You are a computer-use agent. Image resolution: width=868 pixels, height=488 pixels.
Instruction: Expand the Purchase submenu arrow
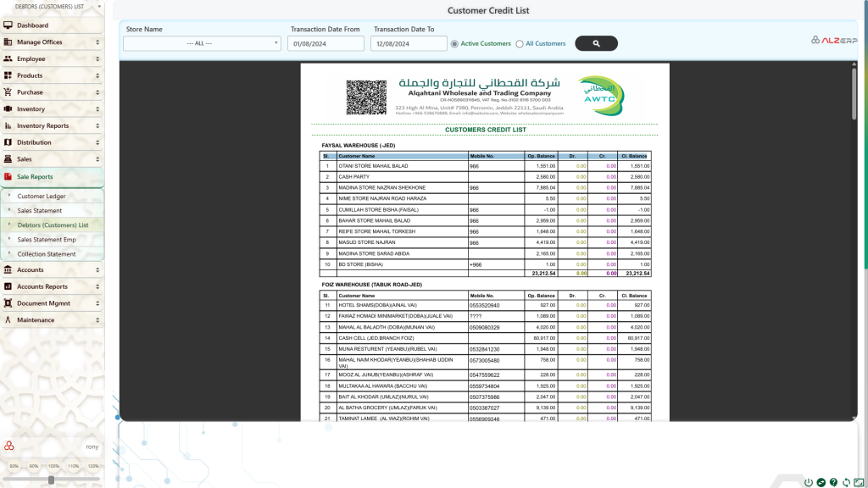pyautogui.click(x=97, y=92)
